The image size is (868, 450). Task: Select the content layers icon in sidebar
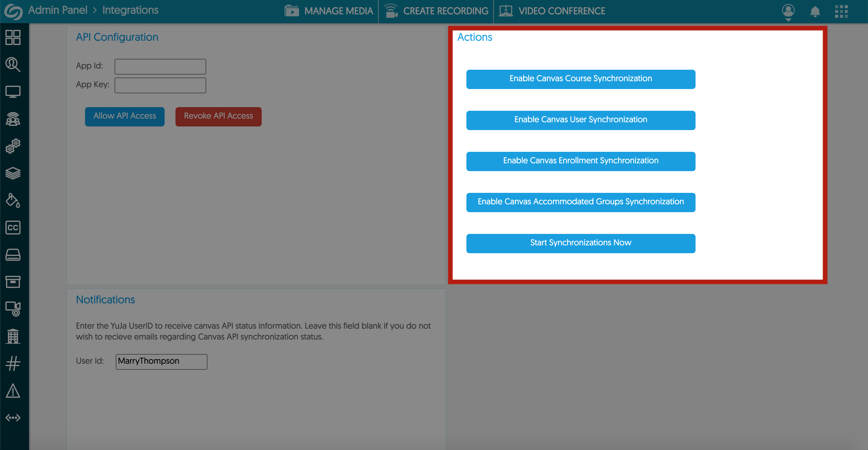tap(13, 173)
